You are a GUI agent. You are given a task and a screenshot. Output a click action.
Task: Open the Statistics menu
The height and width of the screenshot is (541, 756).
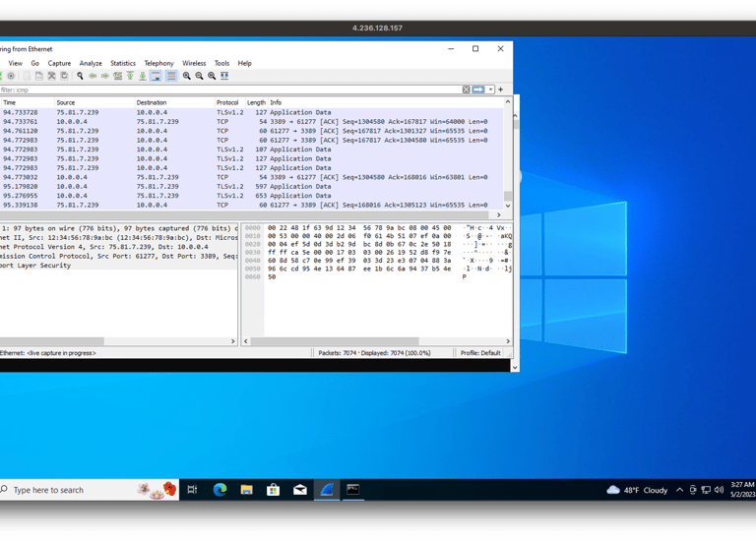pos(123,63)
